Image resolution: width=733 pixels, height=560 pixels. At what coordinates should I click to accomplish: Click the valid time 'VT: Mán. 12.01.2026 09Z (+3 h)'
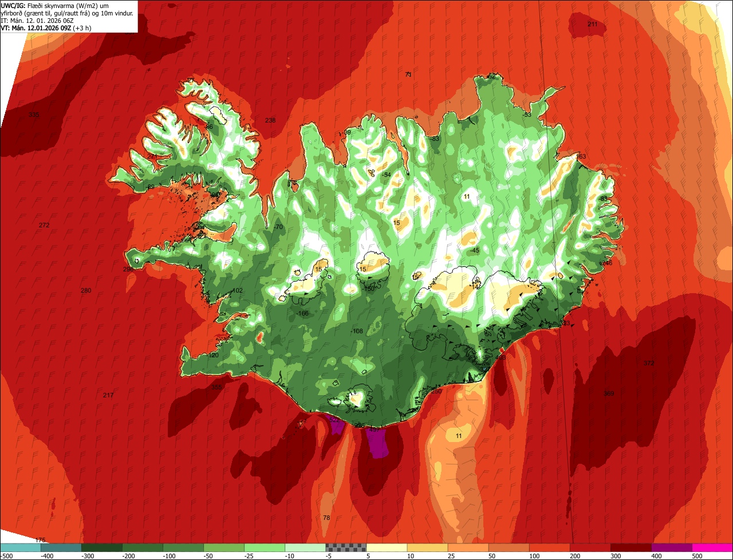(46, 27)
